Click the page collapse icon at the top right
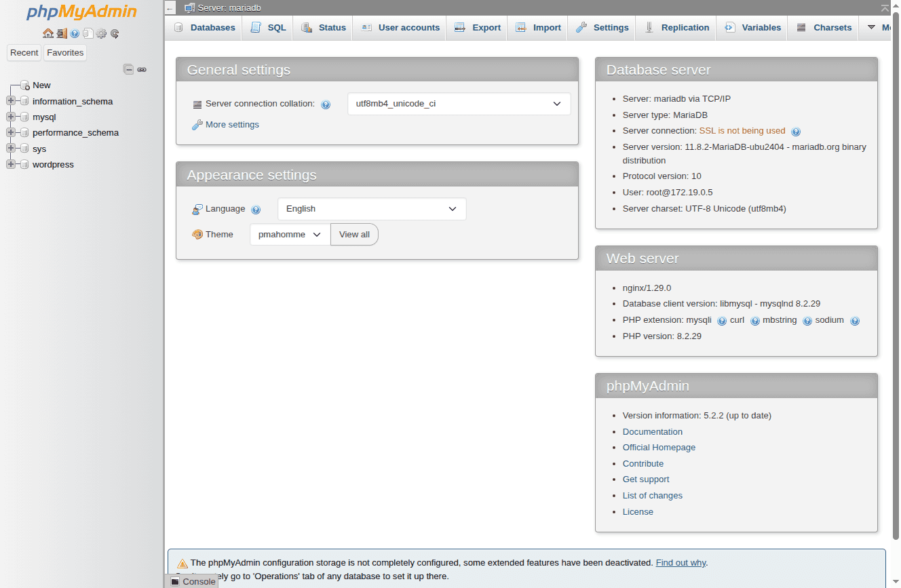The image size is (901, 588). (x=885, y=8)
